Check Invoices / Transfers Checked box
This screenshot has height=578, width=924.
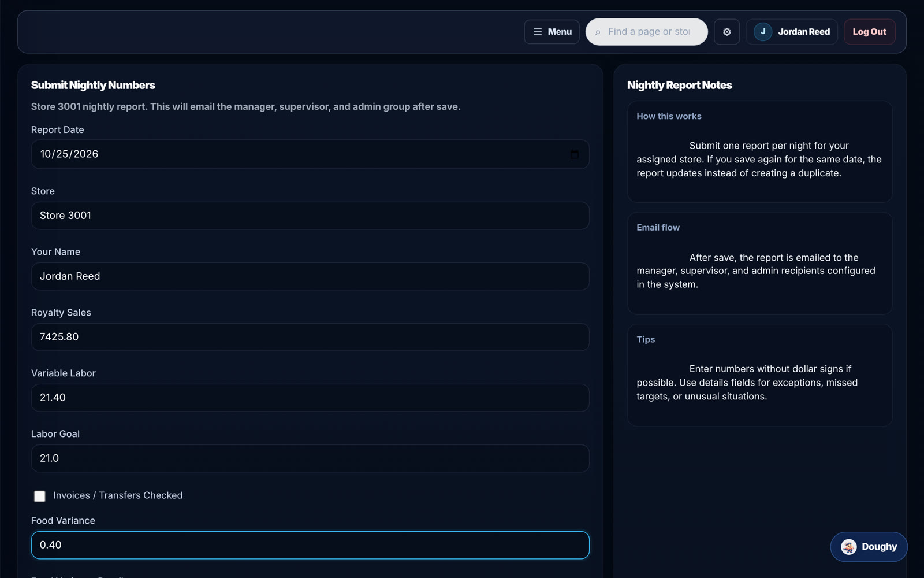pos(39,496)
